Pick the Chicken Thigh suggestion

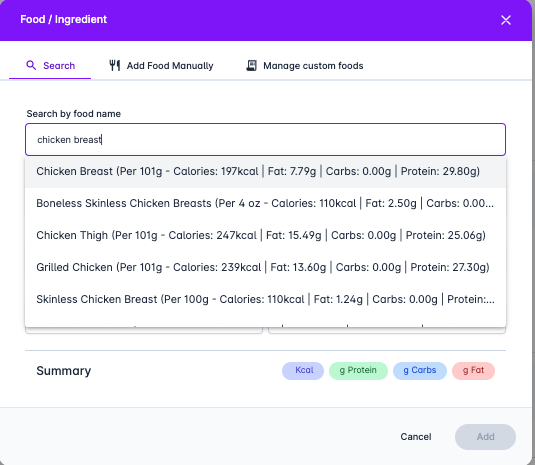pyautogui.click(x=265, y=235)
